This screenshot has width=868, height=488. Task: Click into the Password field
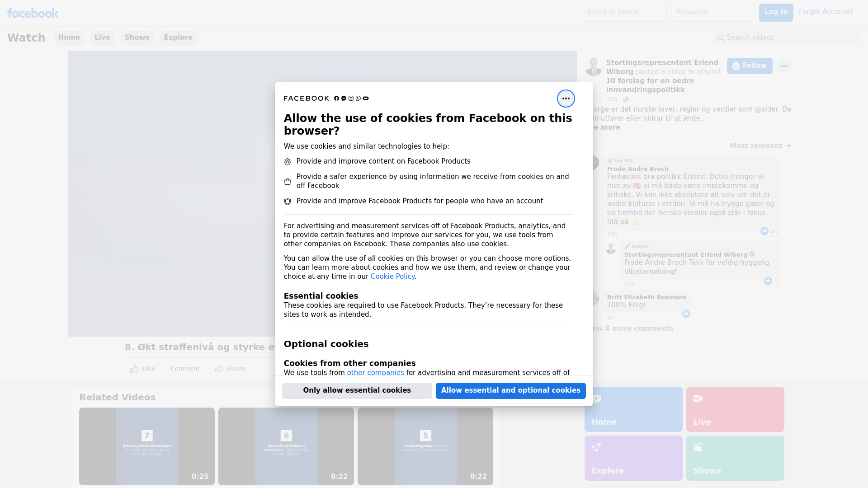pos(712,13)
